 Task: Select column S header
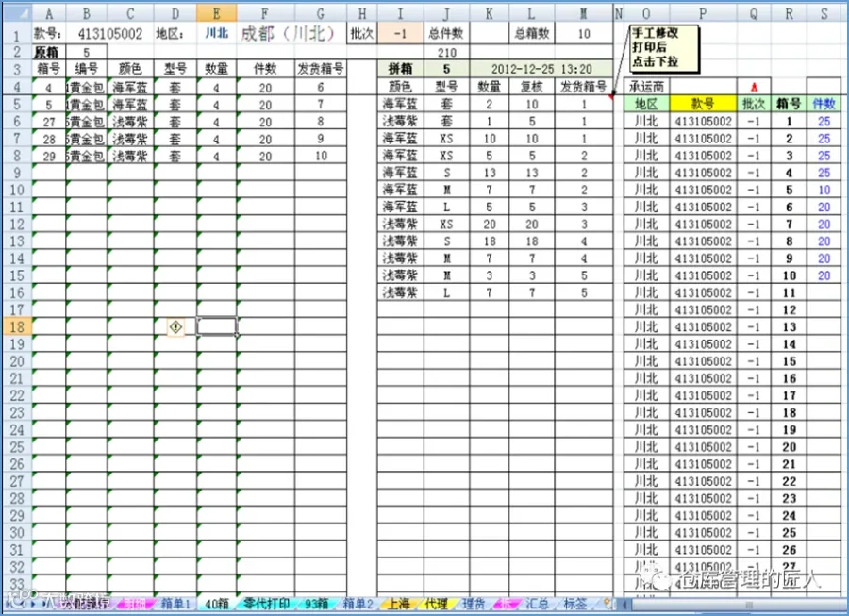click(x=824, y=13)
